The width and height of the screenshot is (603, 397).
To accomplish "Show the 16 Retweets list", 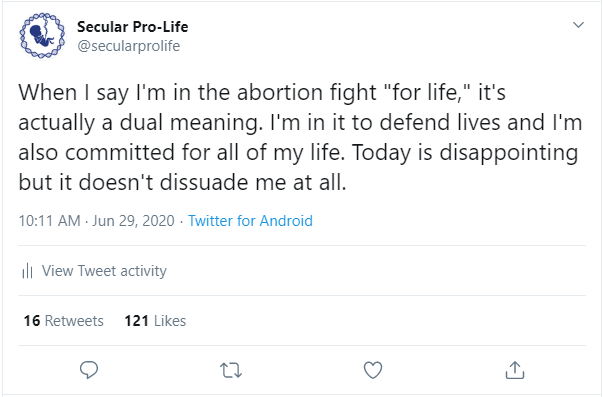I will coord(64,321).
